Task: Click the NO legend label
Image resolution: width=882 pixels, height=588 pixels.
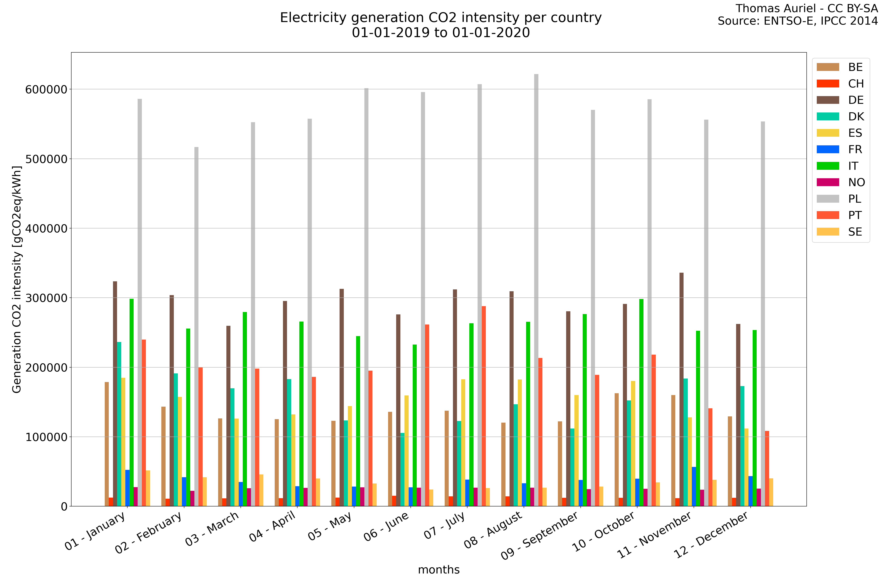Action: (856, 182)
